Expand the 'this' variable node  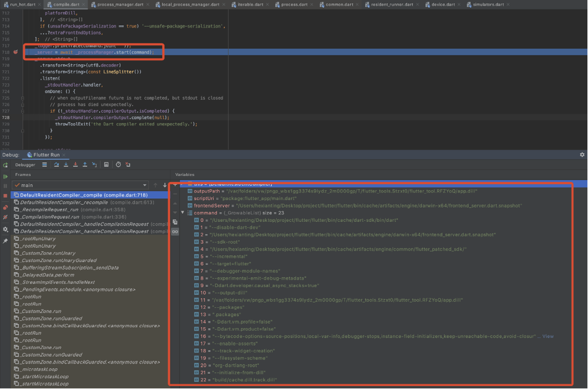click(x=183, y=184)
